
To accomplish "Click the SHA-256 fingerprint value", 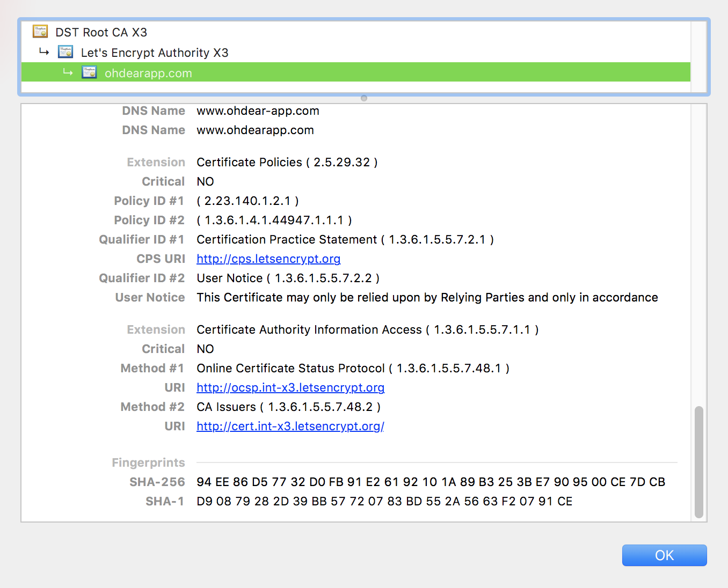I will pyautogui.click(x=431, y=482).
